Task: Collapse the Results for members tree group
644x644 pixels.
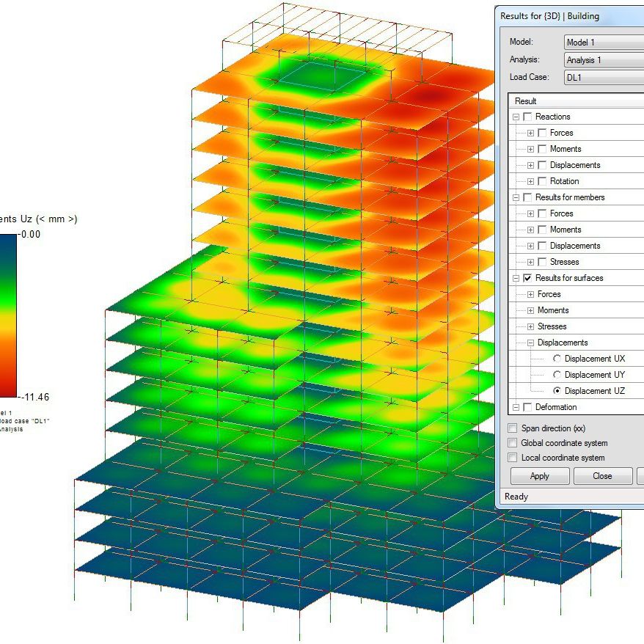Action: (516, 197)
